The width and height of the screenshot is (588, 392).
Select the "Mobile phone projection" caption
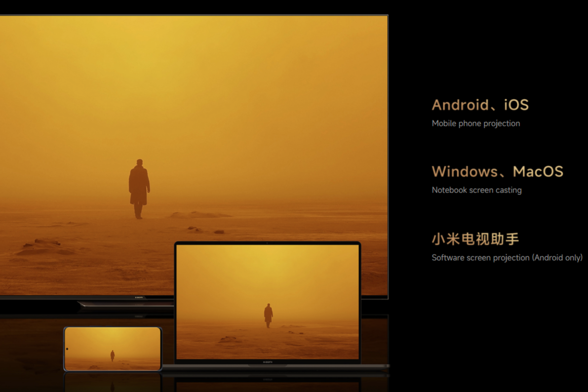pyautogui.click(x=475, y=123)
